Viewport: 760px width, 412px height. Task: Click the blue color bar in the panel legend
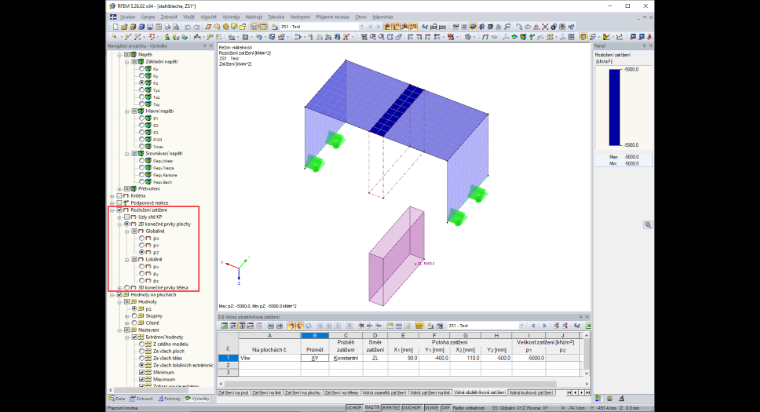click(x=615, y=107)
